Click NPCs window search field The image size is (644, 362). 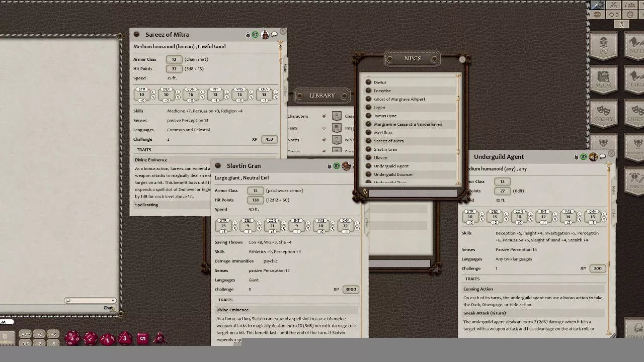(x=413, y=193)
